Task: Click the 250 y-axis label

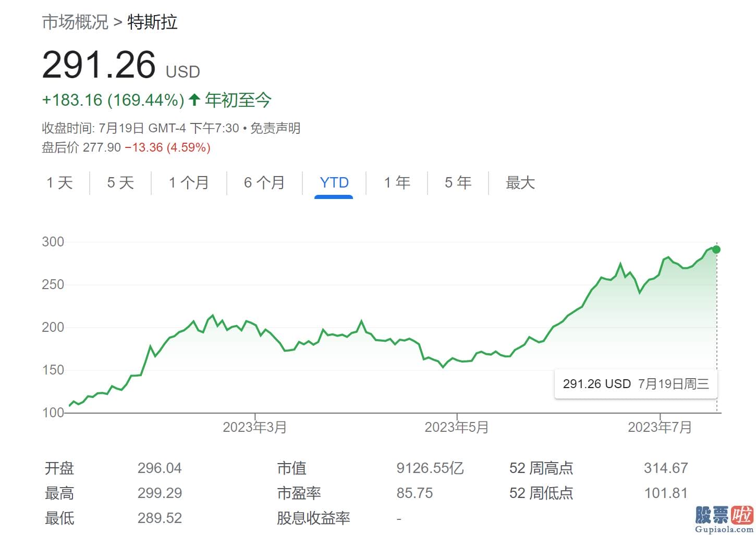Action: coord(53,284)
